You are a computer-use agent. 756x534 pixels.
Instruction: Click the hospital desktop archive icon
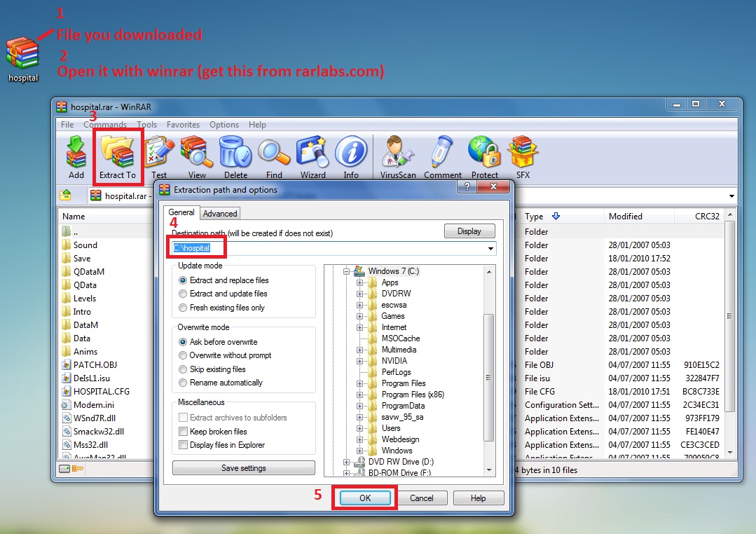point(22,60)
